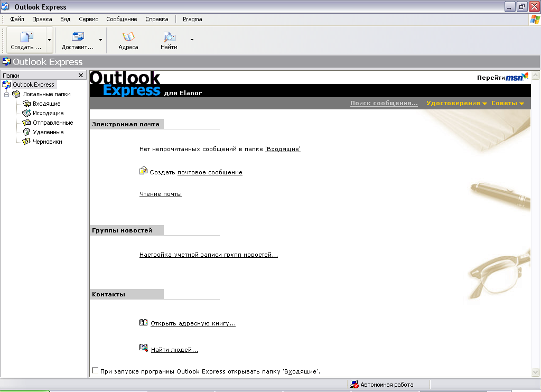Open the dropdown arrow next to Найти

click(192, 40)
